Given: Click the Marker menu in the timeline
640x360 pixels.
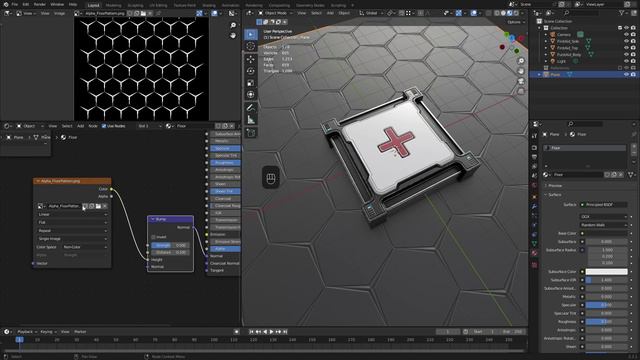Looking at the screenshot, I should [x=80, y=332].
